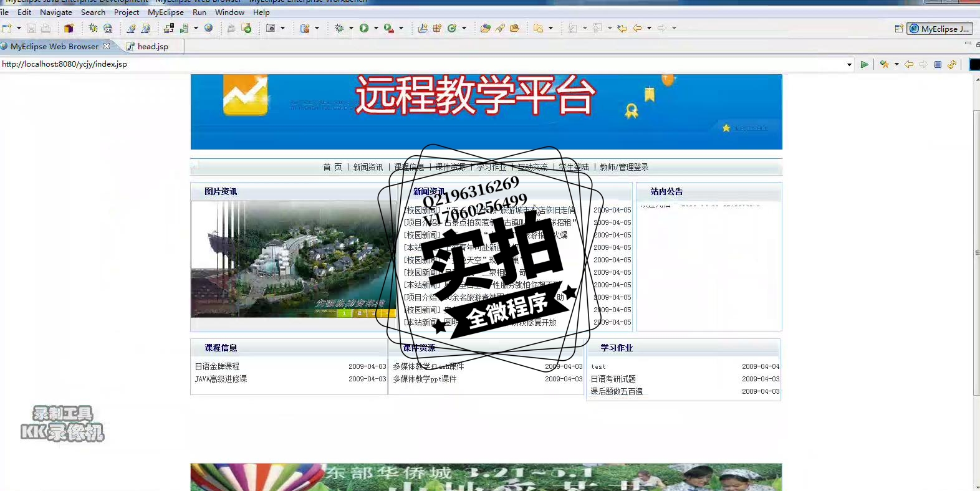
Task: Click the 首页 navigation link
Action: 332,167
